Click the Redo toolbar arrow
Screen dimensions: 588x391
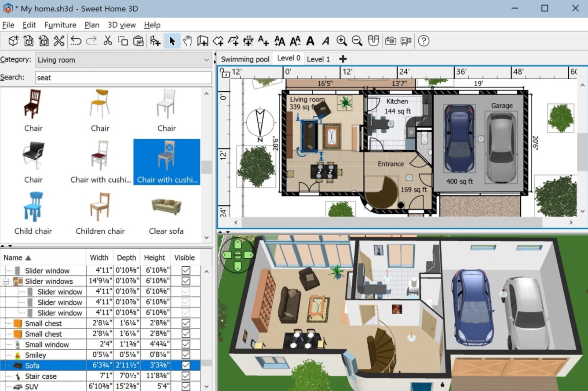[x=91, y=41]
